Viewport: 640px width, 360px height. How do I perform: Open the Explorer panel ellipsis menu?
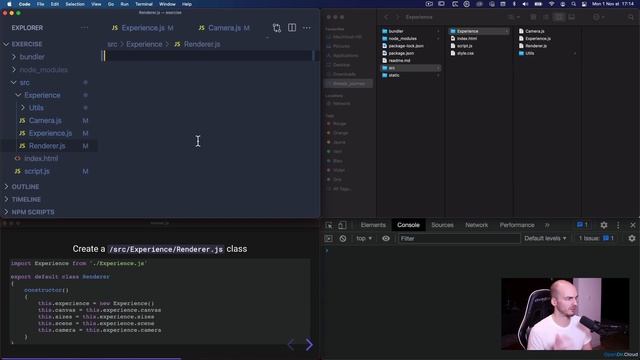tap(84, 28)
